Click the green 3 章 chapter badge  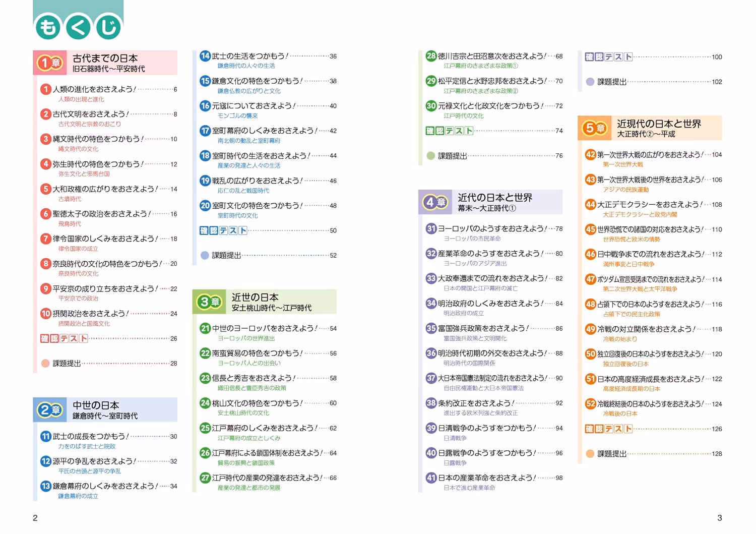click(209, 302)
